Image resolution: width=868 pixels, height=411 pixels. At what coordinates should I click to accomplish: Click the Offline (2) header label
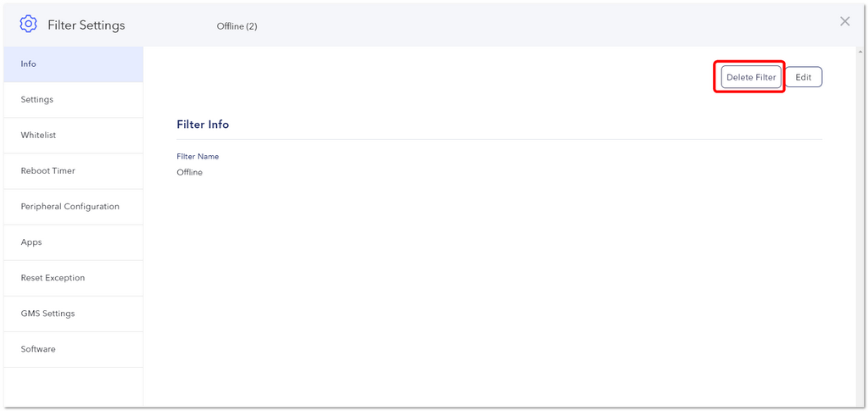tap(237, 26)
